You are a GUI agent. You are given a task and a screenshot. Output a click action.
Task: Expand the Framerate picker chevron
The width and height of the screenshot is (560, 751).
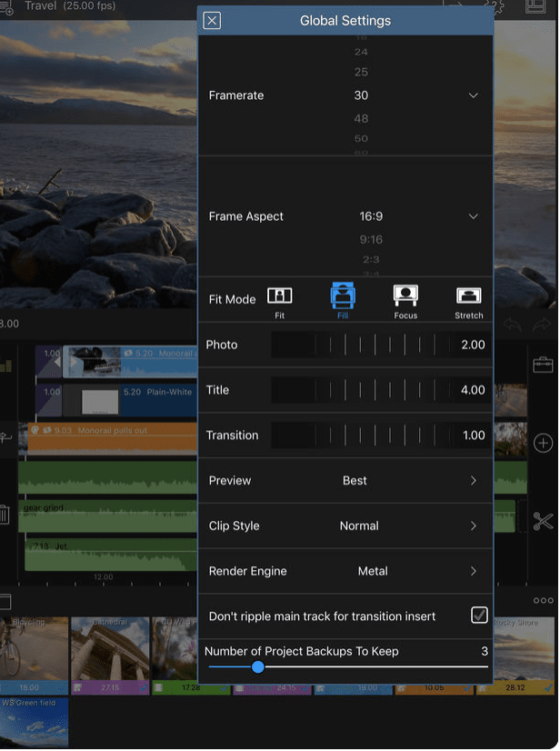(x=473, y=95)
